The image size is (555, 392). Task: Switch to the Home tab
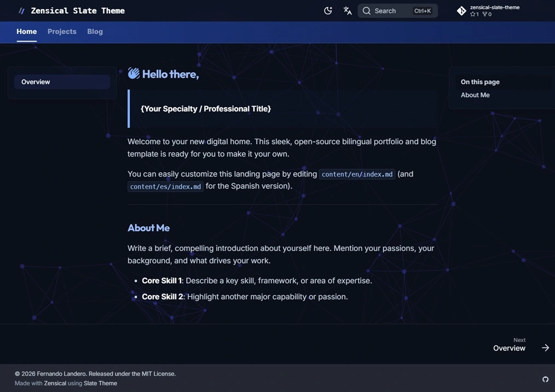pyautogui.click(x=27, y=32)
